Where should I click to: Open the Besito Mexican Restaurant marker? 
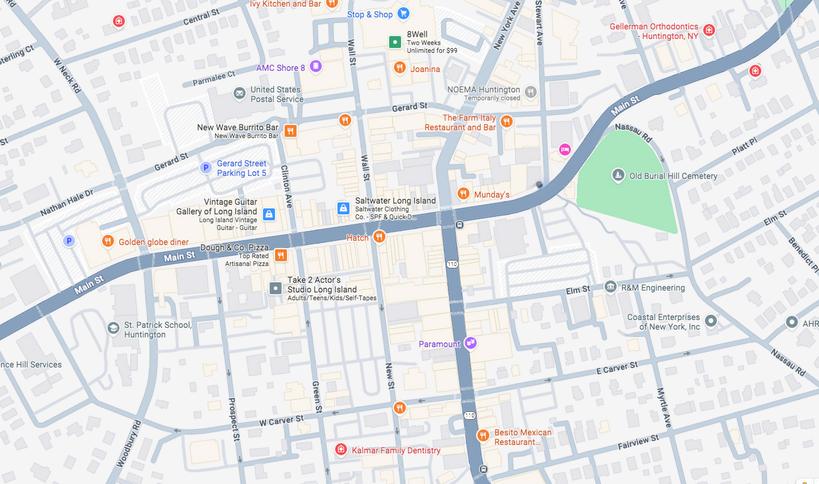tap(483, 434)
